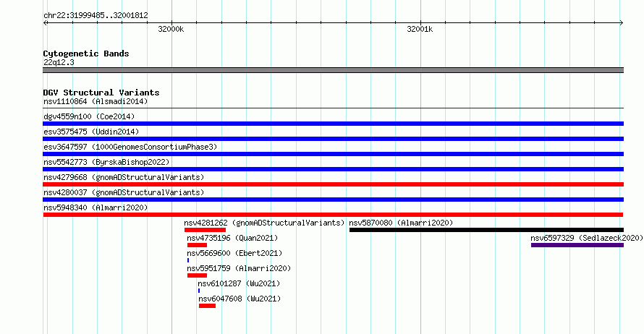
Task: Click the nsv4735196 (Quan2021) red bar
Action: [x=197, y=245]
